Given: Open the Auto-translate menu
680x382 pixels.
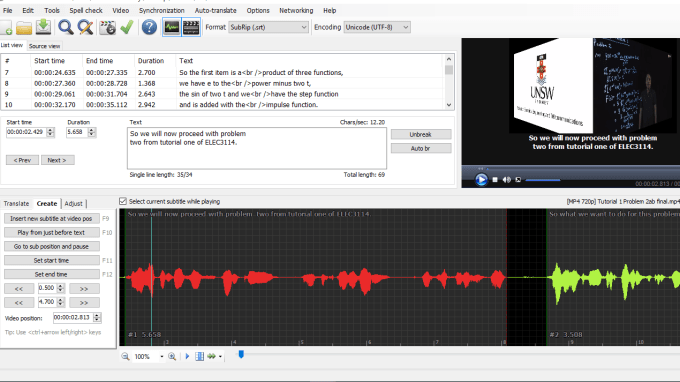Looking at the screenshot, I should point(216,10).
